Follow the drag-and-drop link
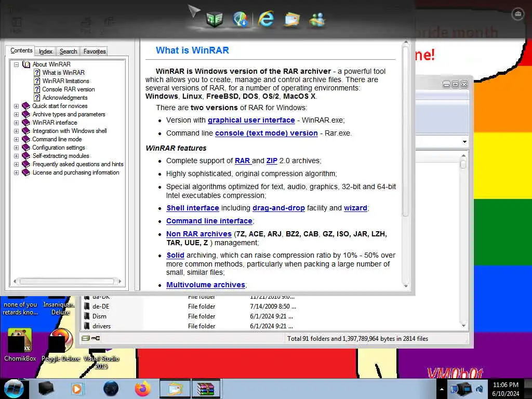The image size is (532, 399). pyautogui.click(x=278, y=208)
